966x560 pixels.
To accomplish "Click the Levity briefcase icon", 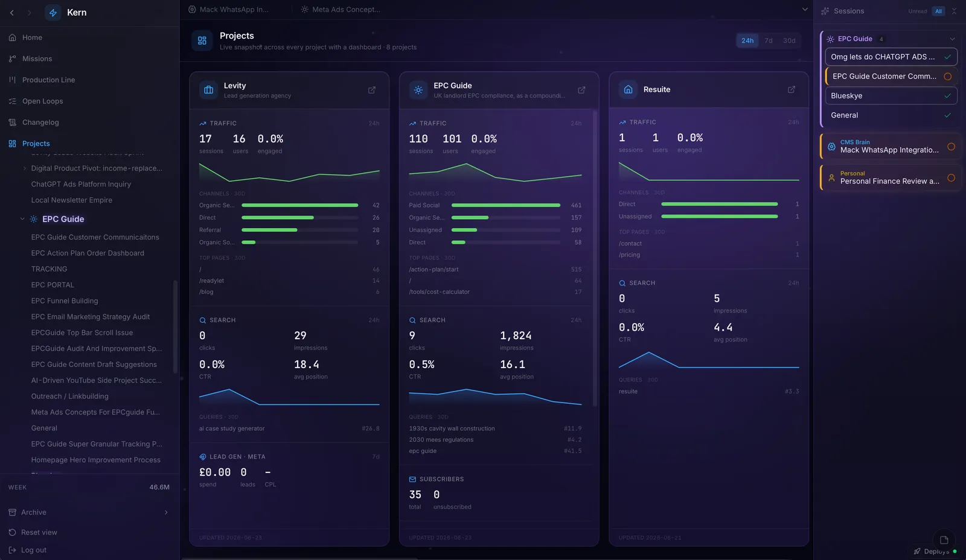I will coord(209,90).
